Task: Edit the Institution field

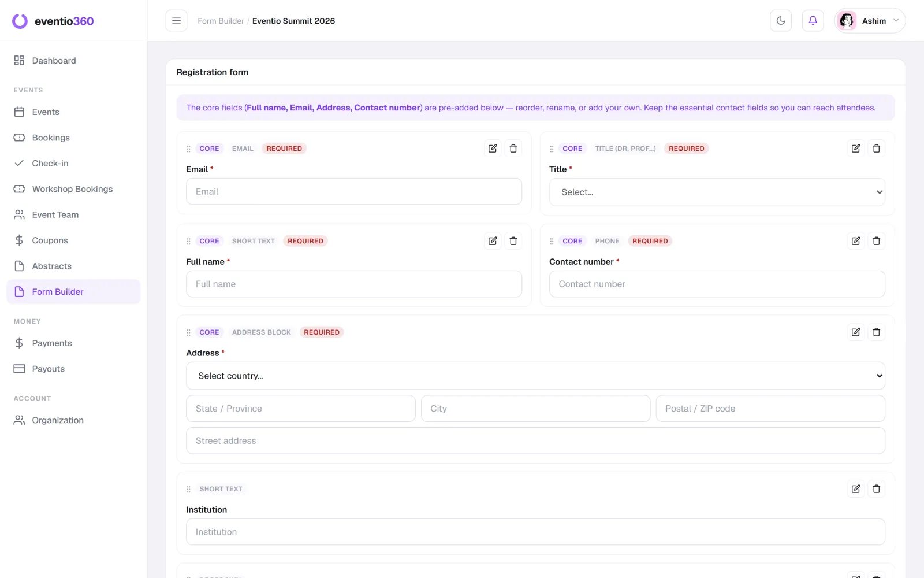Action: (x=856, y=489)
